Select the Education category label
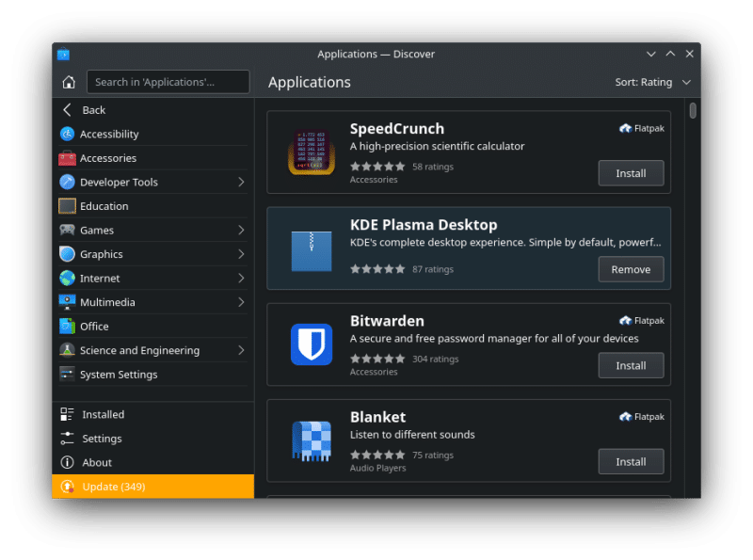This screenshot has height=560, width=753. 104,206
